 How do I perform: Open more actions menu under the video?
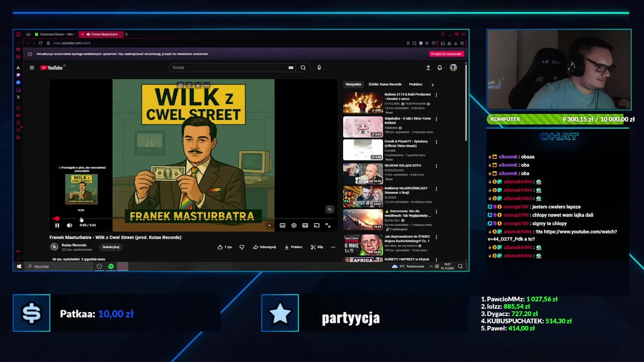point(333,247)
